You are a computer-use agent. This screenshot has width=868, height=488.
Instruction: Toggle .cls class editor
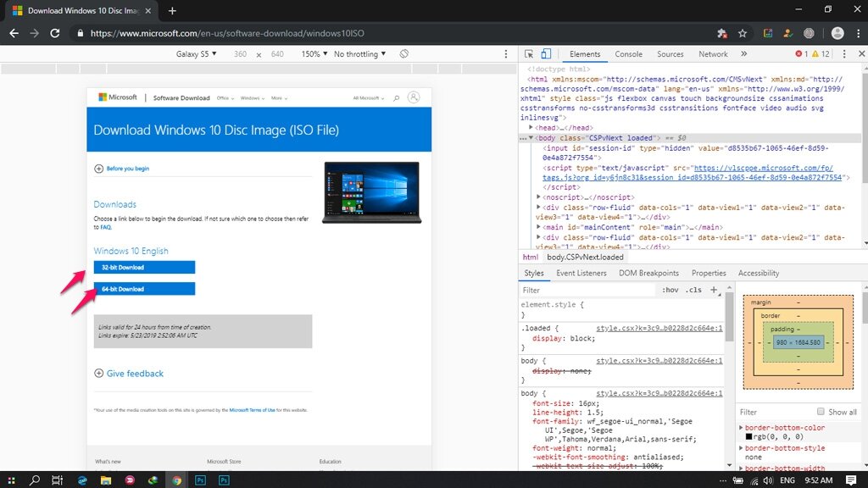point(693,290)
